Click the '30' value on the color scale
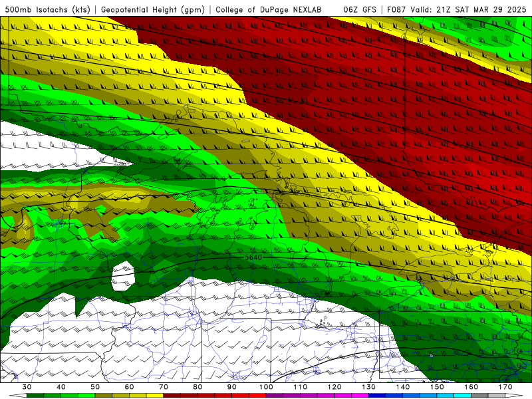The height and width of the screenshot is (399, 532). (x=27, y=387)
